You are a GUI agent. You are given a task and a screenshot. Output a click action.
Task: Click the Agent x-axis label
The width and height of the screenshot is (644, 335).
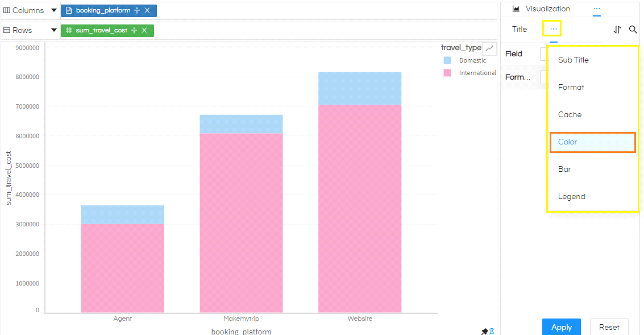click(122, 319)
